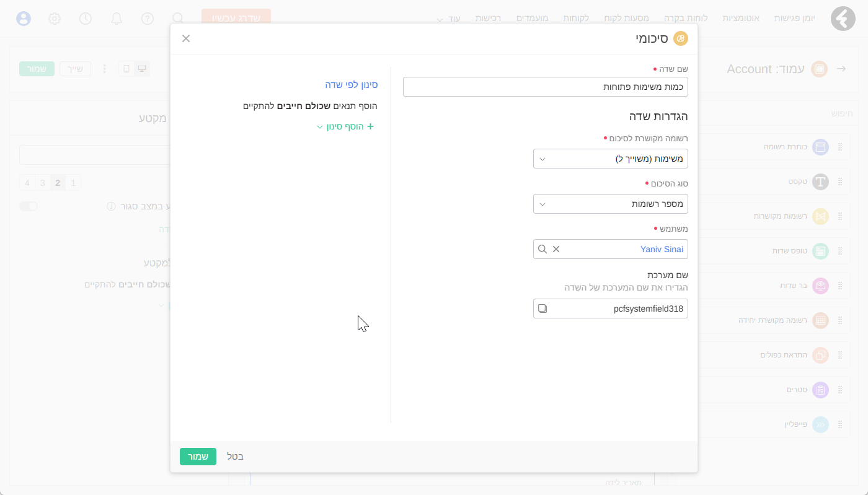Open the recent history clock icon
Screen dimensions: 868x495
86,19
